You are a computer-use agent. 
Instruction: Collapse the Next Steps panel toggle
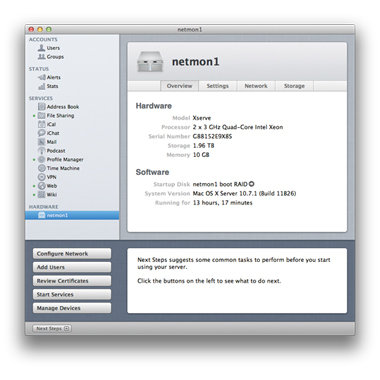[x=52, y=329]
